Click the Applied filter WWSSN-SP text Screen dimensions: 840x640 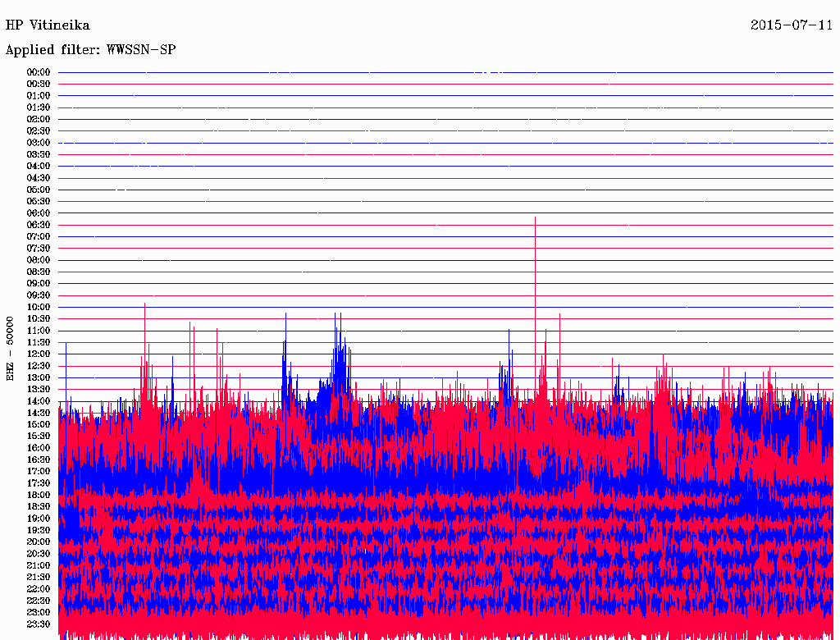(90, 50)
